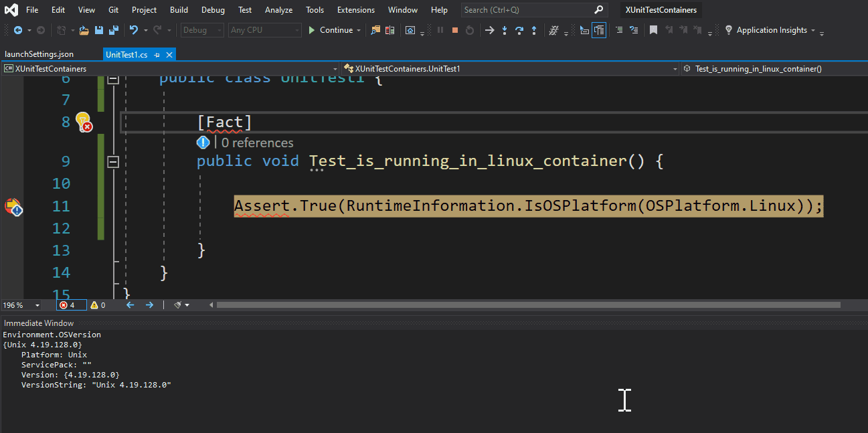Image resolution: width=868 pixels, height=433 pixels.
Task: Click the Save All icon
Action: [113, 30]
